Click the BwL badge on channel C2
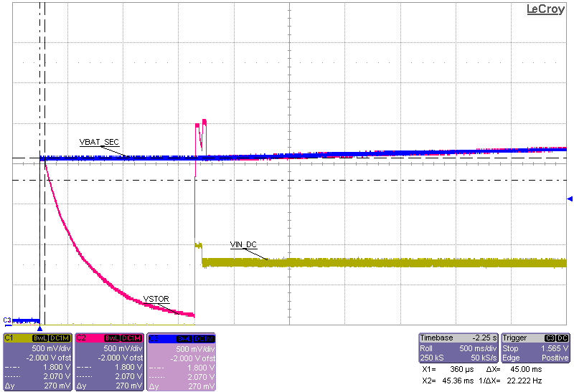 point(112,338)
